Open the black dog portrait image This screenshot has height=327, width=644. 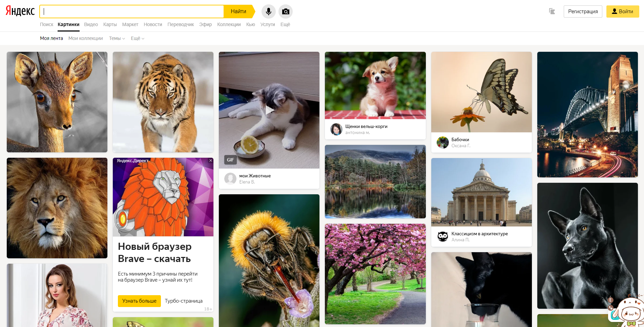587,246
